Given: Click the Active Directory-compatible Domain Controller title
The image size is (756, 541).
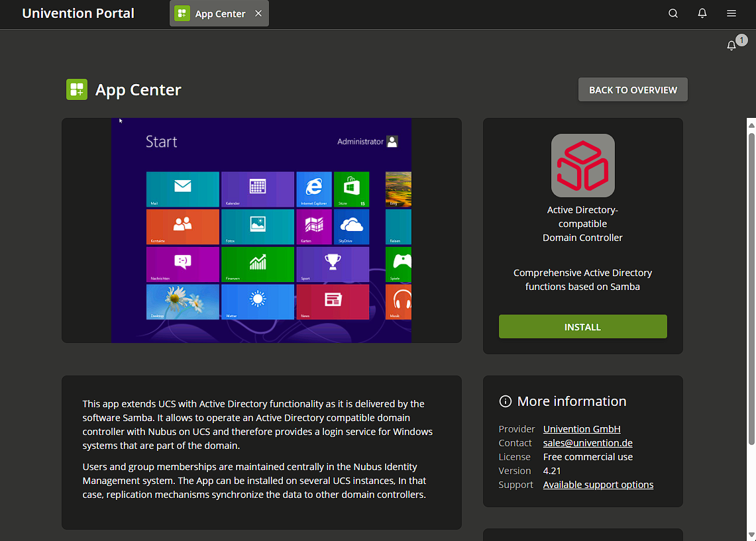Looking at the screenshot, I should 582,224.
